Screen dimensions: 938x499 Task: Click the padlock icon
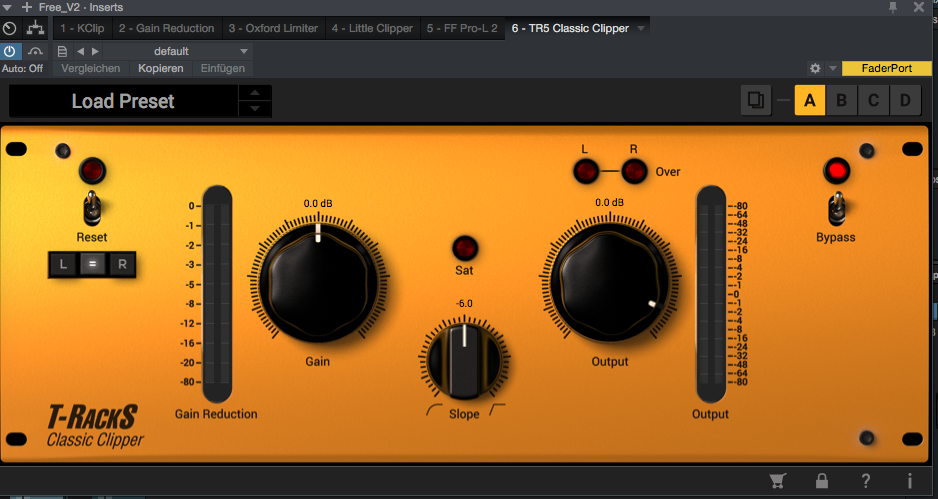[x=822, y=480]
